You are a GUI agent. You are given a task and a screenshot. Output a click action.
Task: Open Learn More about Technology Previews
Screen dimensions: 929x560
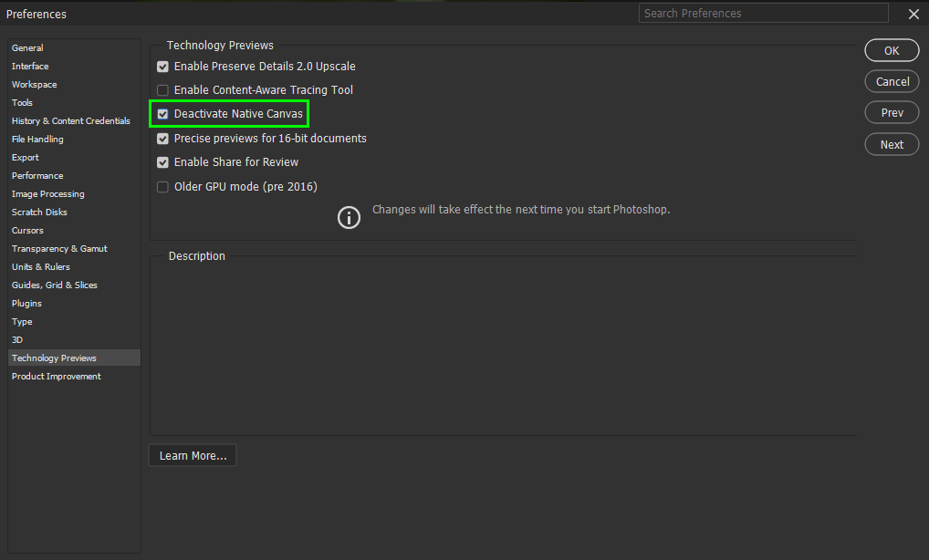(192, 455)
